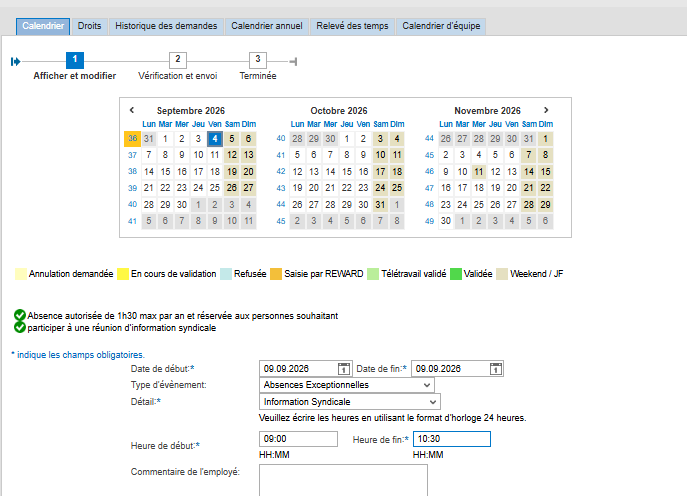The width and height of the screenshot is (687, 496).
Task: Advance calendar with right chevron arrow
Action: [546, 110]
